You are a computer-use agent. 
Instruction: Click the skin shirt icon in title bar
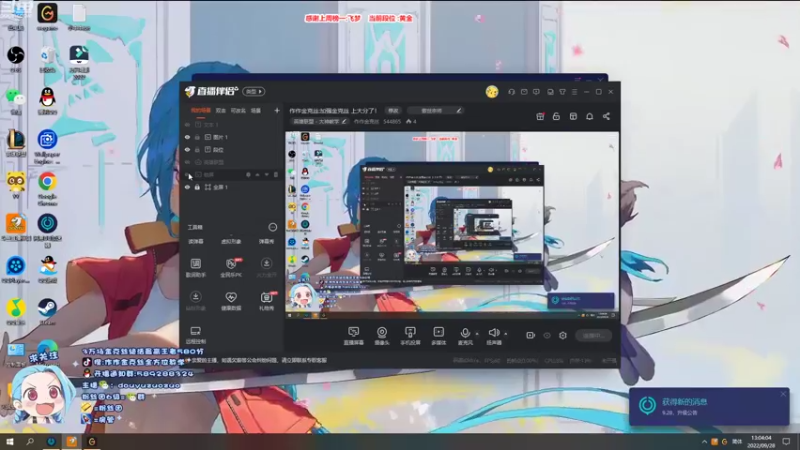click(562, 92)
